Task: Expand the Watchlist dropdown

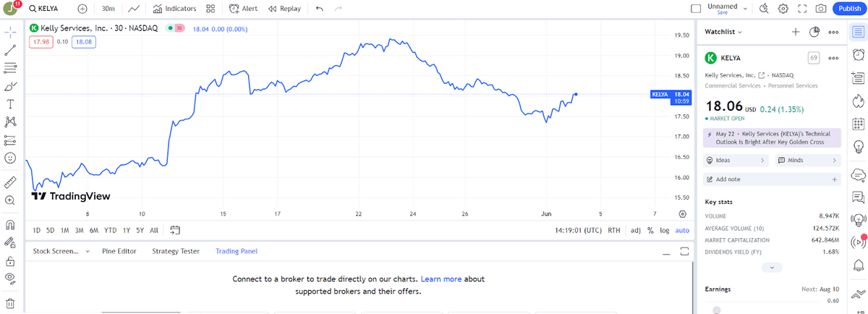Action: point(723,32)
